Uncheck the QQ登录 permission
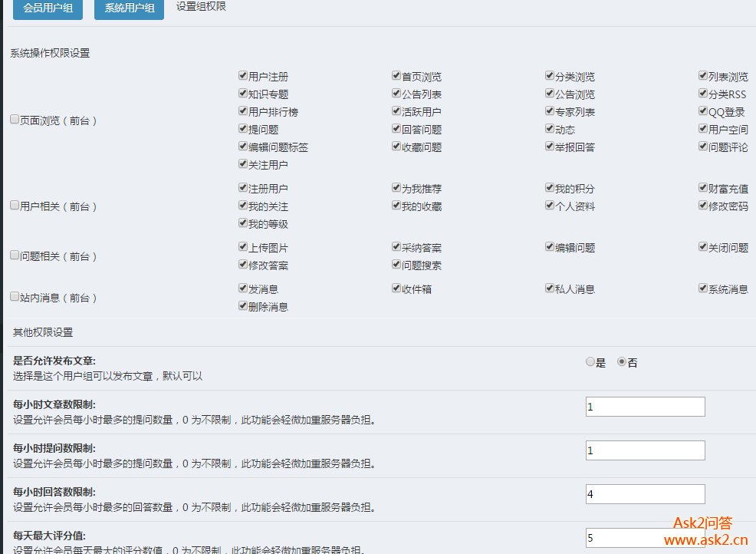The height and width of the screenshot is (554, 756). [703, 111]
